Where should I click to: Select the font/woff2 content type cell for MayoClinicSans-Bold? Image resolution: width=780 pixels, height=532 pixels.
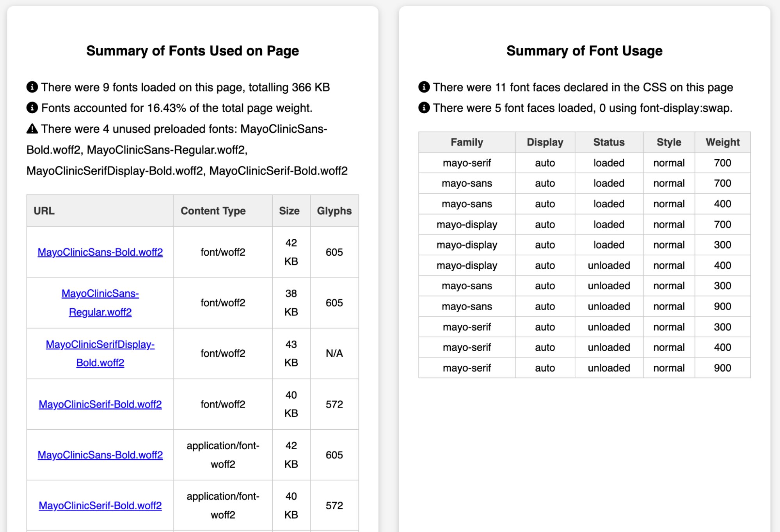click(x=222, y=252)
